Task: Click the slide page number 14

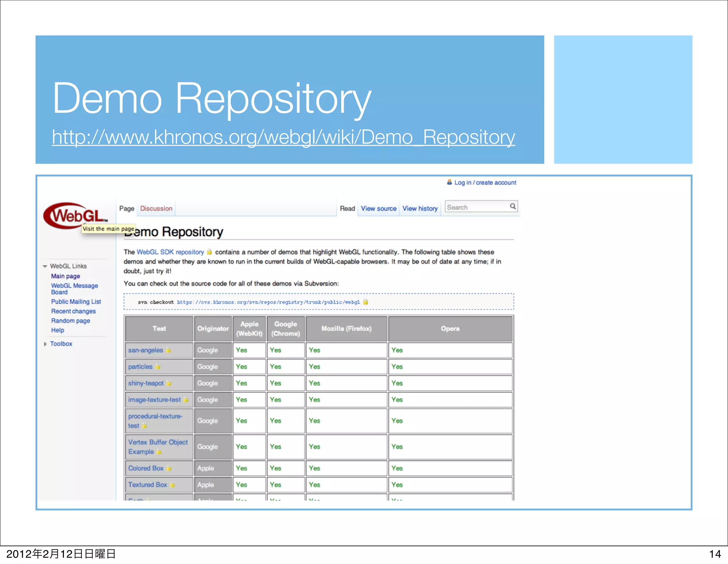Action: 715,554
